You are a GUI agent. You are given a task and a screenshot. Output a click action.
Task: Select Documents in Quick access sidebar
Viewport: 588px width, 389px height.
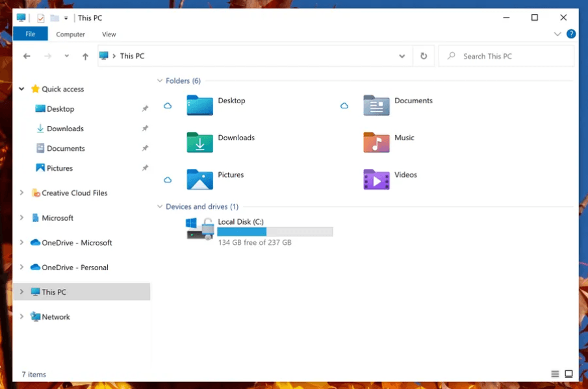(x=66, y=149)
